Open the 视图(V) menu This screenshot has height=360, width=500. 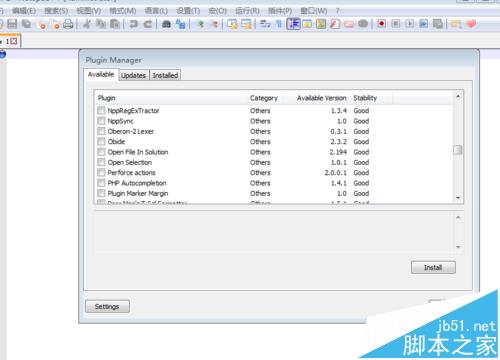click(x=89, y=11)
